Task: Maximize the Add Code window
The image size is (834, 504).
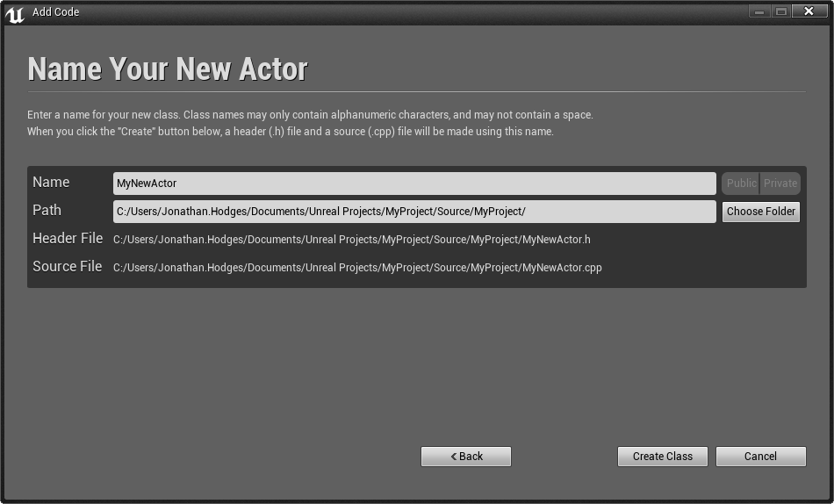Action: [x=780, y=11]
